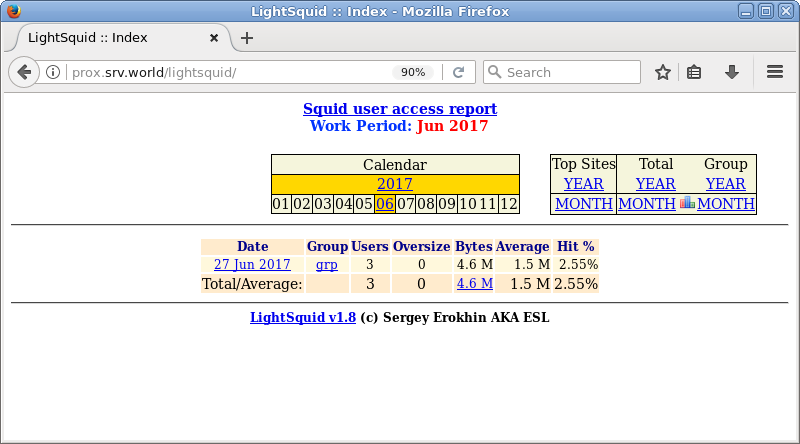Open Group MONTH report
The image size is (800, 444).
tap(726, 204)
